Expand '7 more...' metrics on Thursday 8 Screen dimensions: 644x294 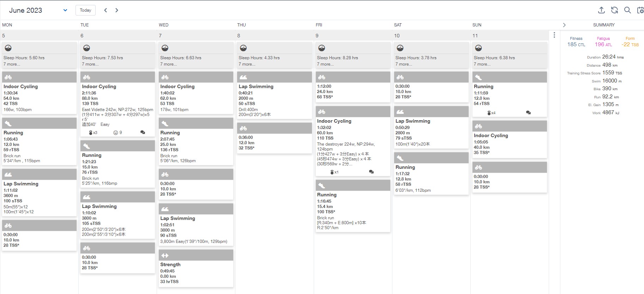pos(247,64)
